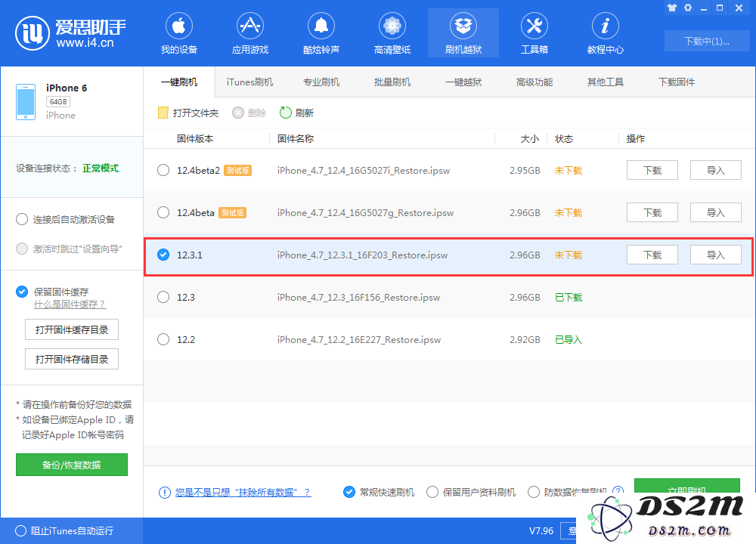Click 测试版 badge on 12.4beta2
Screen dimensions: 756x544
coord(237,170)
